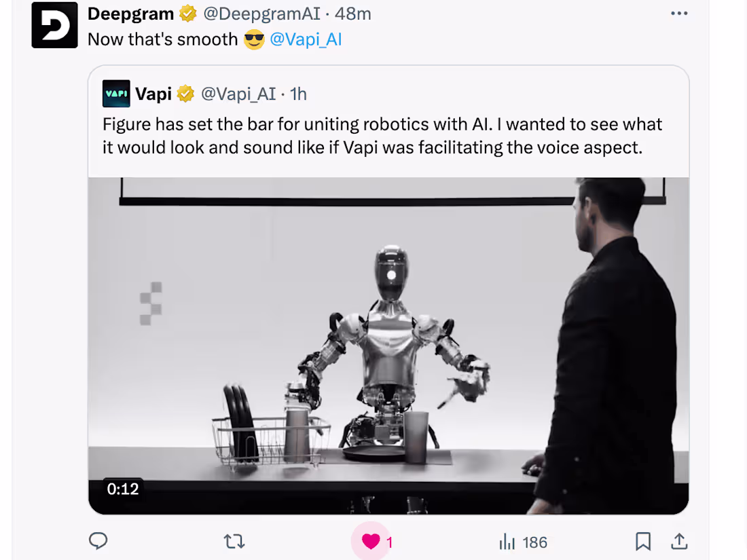Click the Deepgram display name
Screen dimensions: 747x560
[130, 14]
